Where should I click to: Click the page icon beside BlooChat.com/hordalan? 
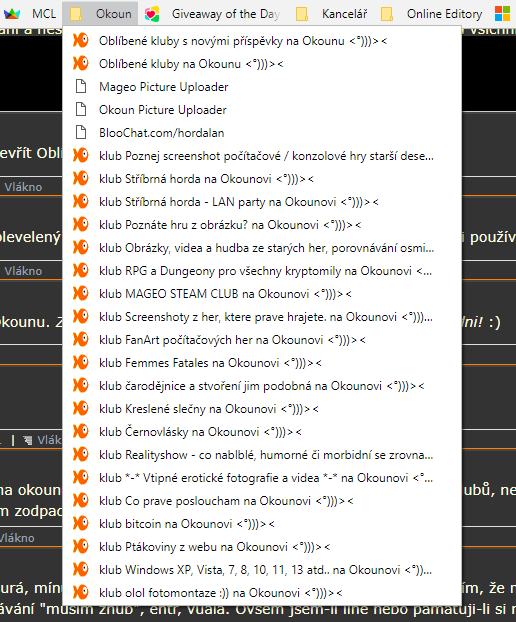coord(81,132)
